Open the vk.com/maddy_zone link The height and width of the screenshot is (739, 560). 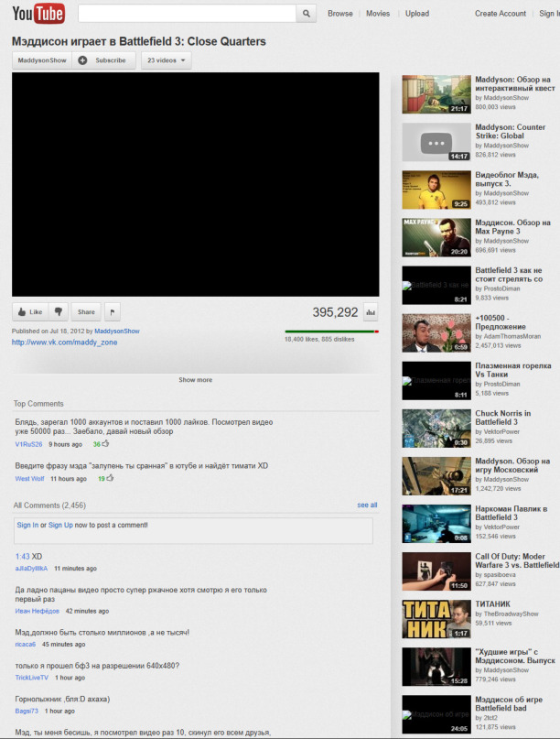[x=65, y=342]
